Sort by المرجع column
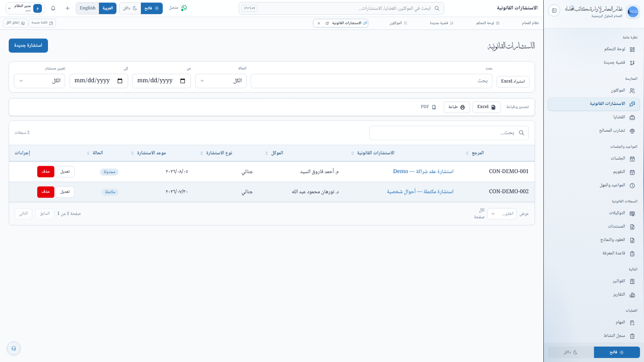Viewport: 644px width, 362px height. (475, 153)
